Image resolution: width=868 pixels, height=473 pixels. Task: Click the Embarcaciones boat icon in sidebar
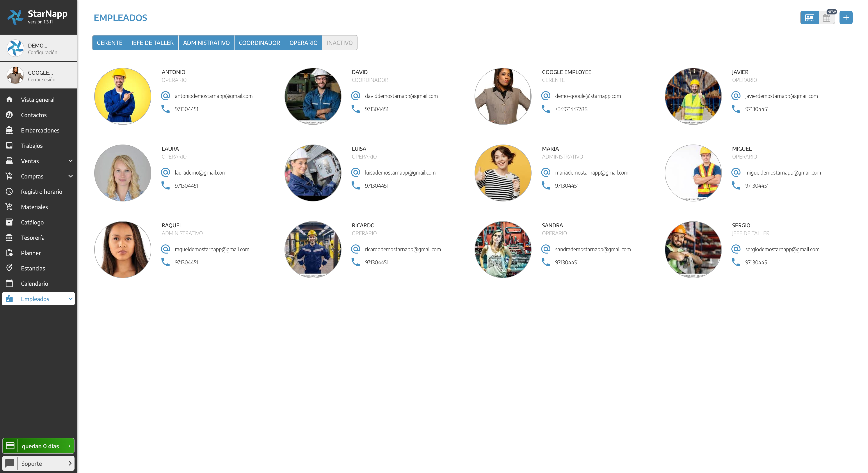click(x=9, y=130)
